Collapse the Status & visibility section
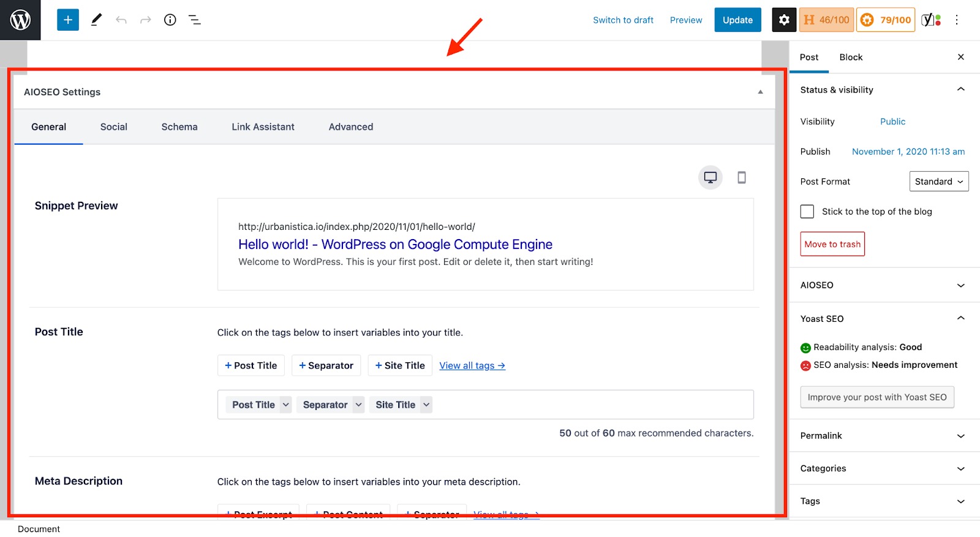This screenshot has width=980, height=537. (x=960, y=89)
